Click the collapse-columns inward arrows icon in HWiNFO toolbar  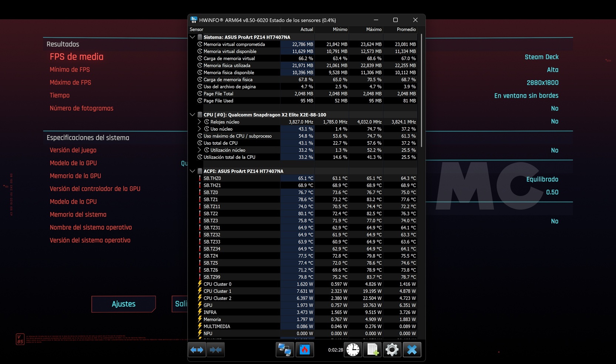(x=216, y=350)
